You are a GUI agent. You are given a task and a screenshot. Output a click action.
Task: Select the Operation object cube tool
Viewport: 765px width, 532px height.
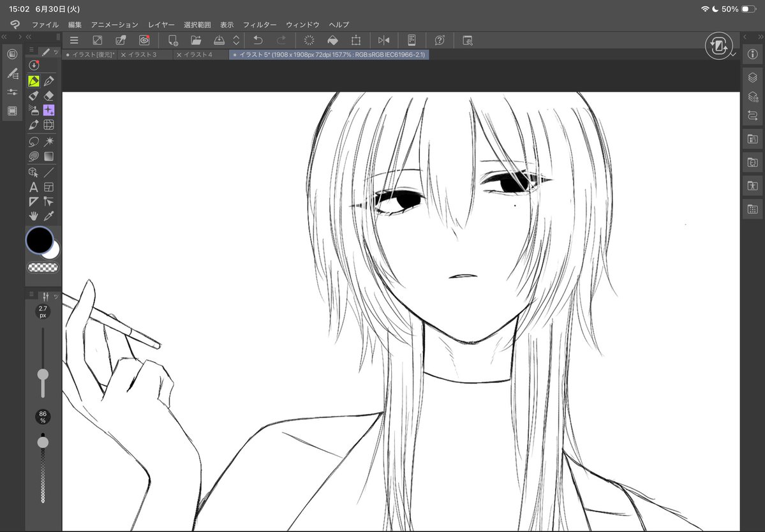point(34,172)
